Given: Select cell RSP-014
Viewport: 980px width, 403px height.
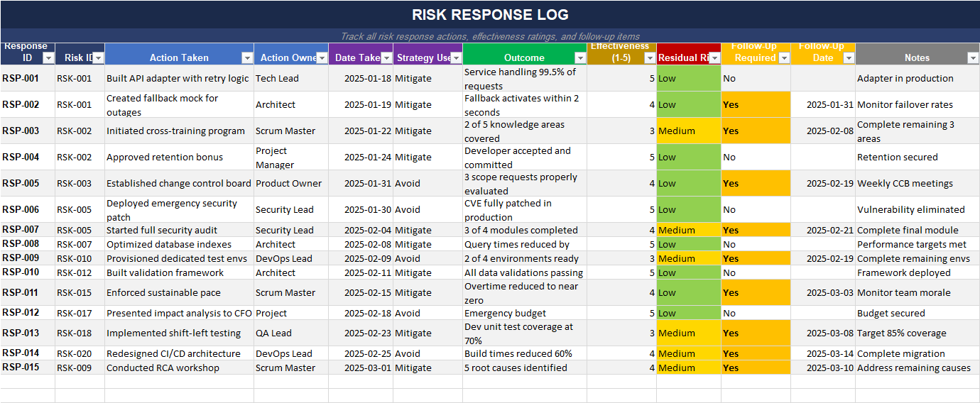Looking at the screenshot, I should pyautogui.click(x=28, y=353).
